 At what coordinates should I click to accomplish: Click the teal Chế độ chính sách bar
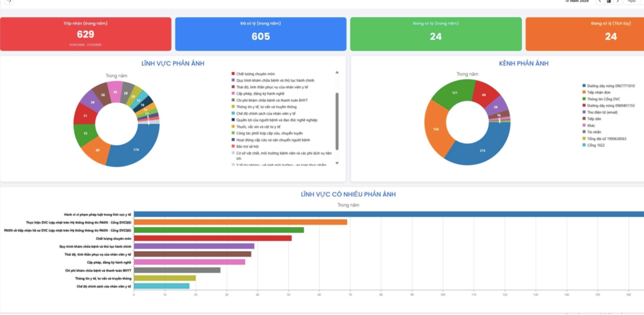pyautogui.click(x=162, y=286)
